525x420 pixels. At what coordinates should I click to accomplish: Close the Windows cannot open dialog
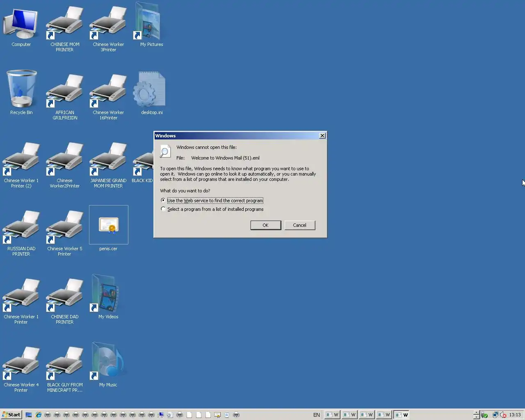(322, 136)
